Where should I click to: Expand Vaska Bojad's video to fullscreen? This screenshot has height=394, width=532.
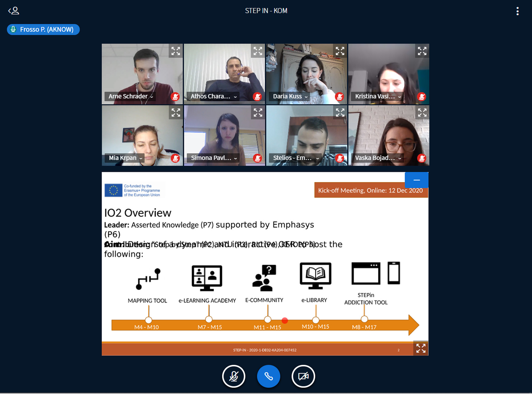coord(422,112)
